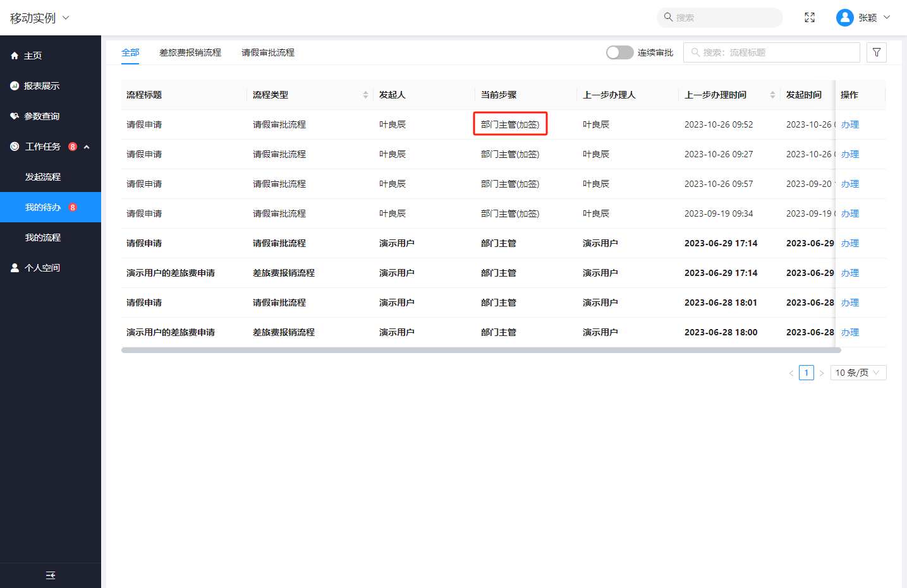Click the 流程标题 search input field
907x588 pixels.
click(777, 52)
